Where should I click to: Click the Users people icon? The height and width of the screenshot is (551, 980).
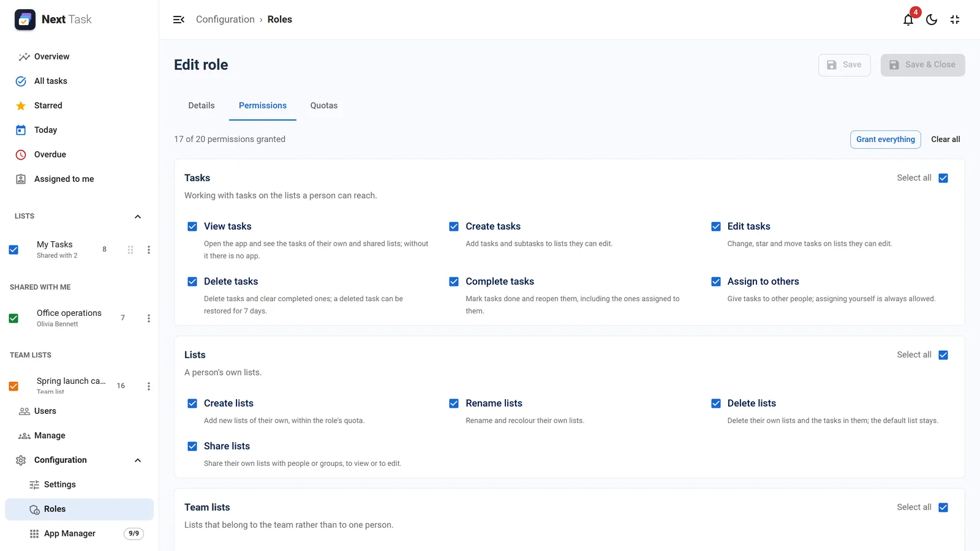[24, 411]
